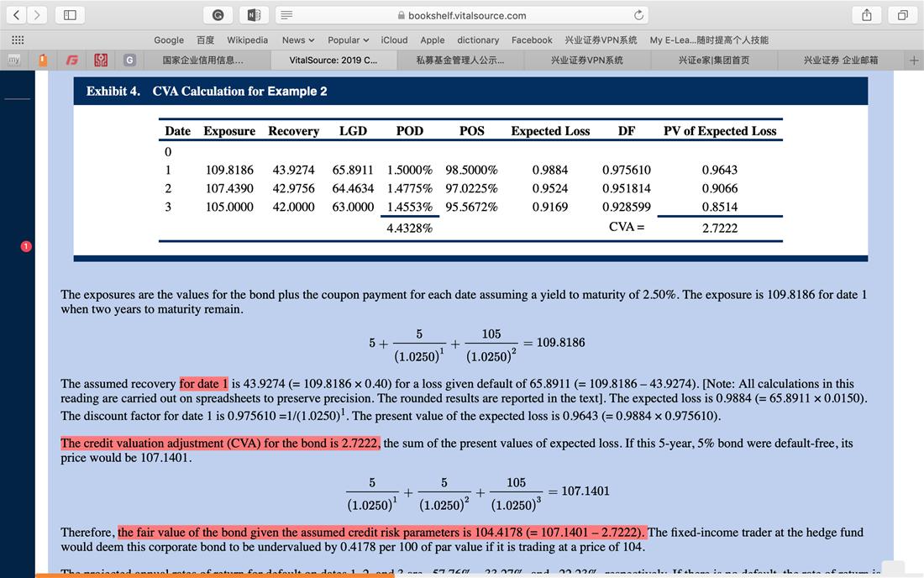The image size is (924, 578).
Task: Open the pinned 'my' tab
Action: (x=14, y=60)
